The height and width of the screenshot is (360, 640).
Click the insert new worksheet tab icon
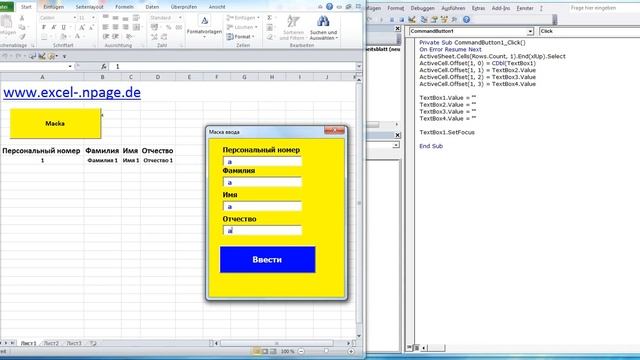click(93, 343)
